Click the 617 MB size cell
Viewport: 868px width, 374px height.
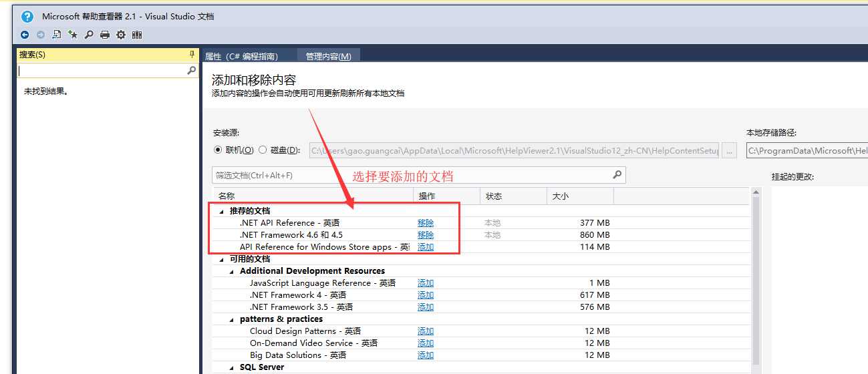point(595,295)
